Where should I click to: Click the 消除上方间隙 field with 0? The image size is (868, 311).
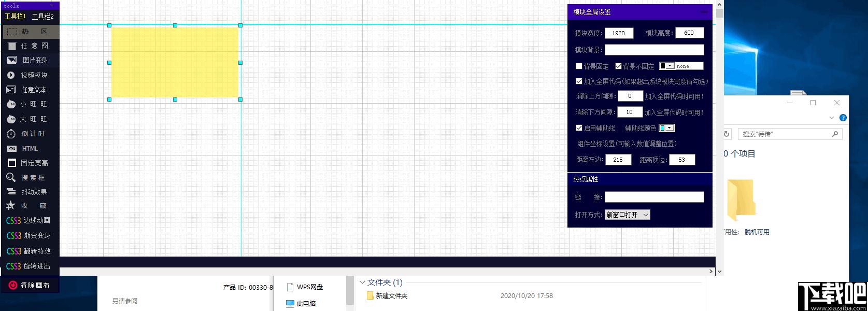(x=630, y=96)
